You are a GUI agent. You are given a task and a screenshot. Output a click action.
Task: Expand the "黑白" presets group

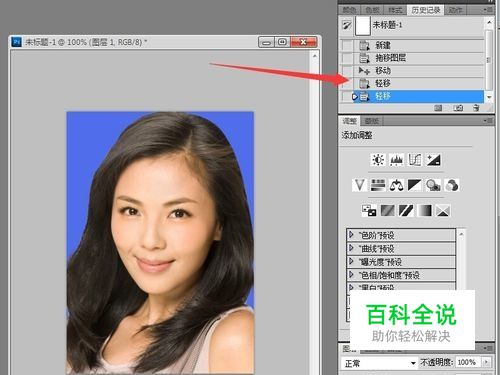pyautogui.click(x=351, y=287)
